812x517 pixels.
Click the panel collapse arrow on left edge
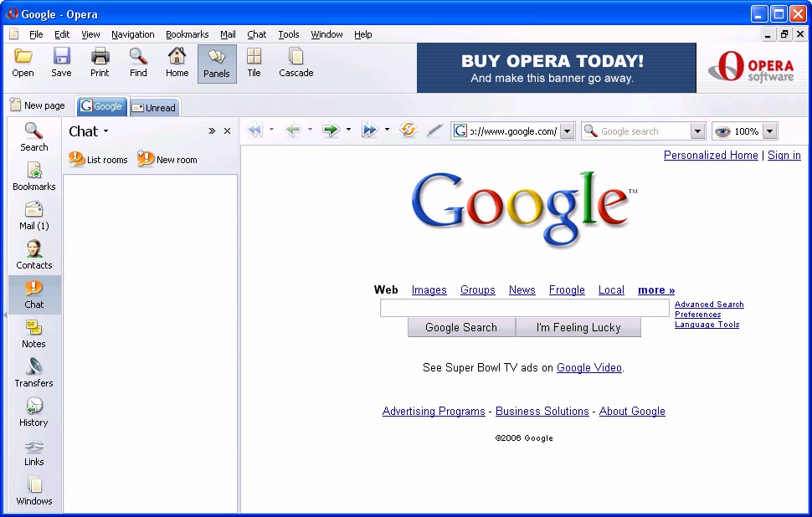click(5, 315)
